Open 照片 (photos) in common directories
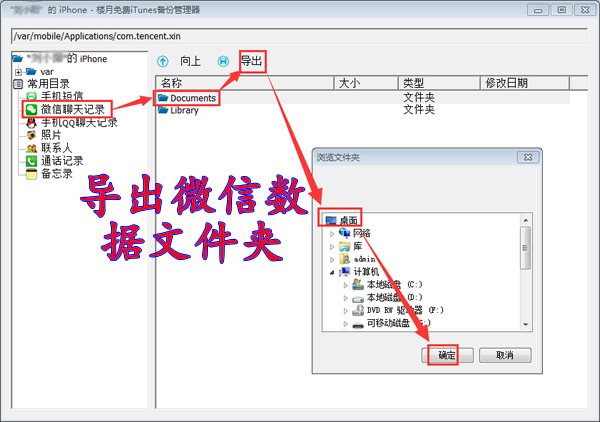The image size is (600, 422). [50, 135]
